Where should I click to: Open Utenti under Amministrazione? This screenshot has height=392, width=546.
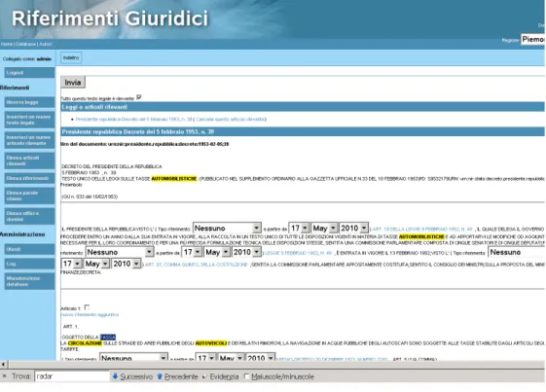tap(29, 249)
